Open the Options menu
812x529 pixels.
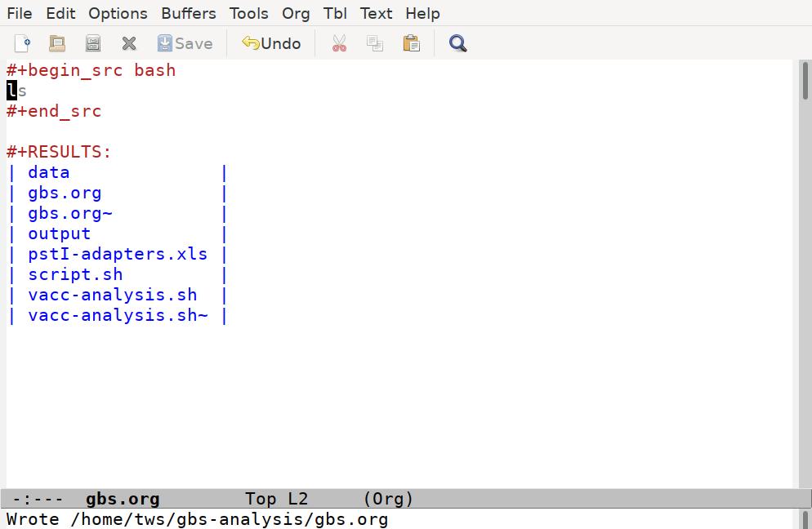pyautogui.click(x=118, y=13)
